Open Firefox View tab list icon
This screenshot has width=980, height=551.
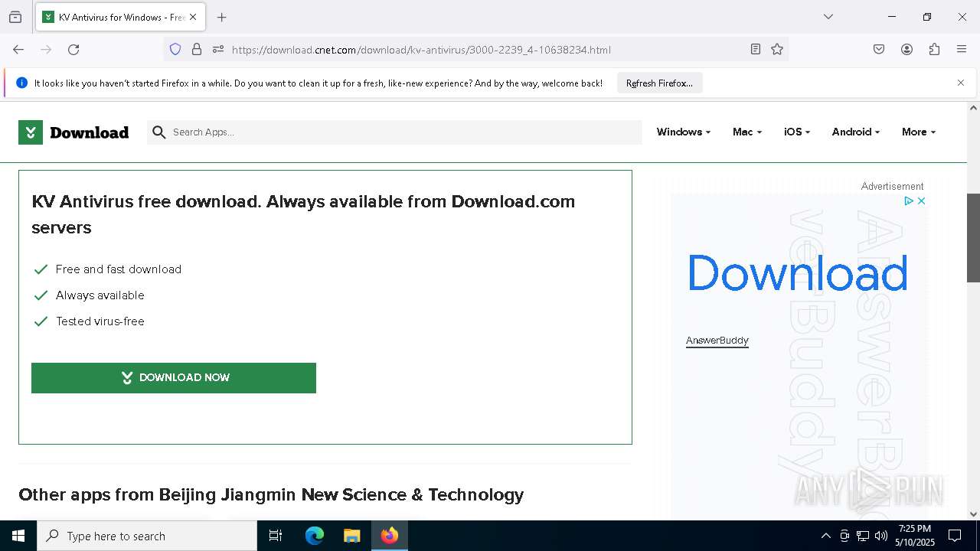15,17
